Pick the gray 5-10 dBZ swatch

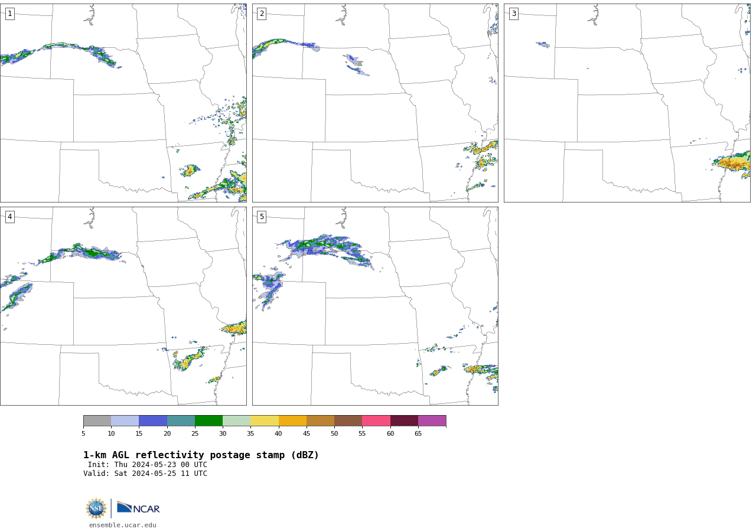97,420
